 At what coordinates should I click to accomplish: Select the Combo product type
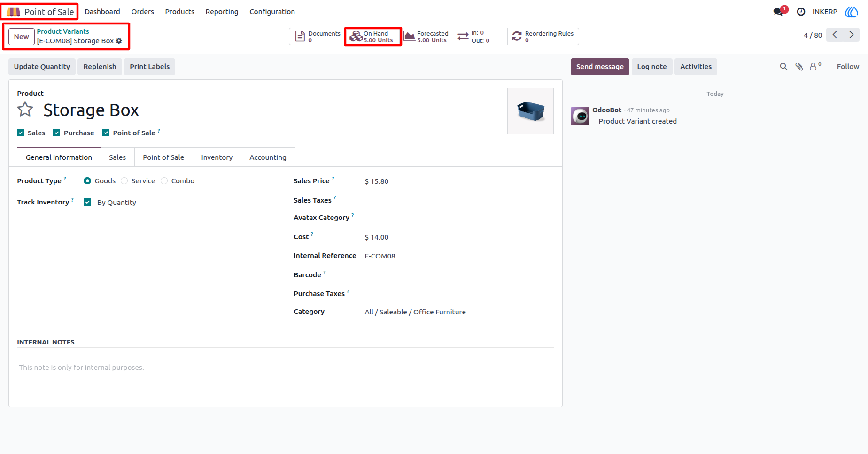[164, 181]
